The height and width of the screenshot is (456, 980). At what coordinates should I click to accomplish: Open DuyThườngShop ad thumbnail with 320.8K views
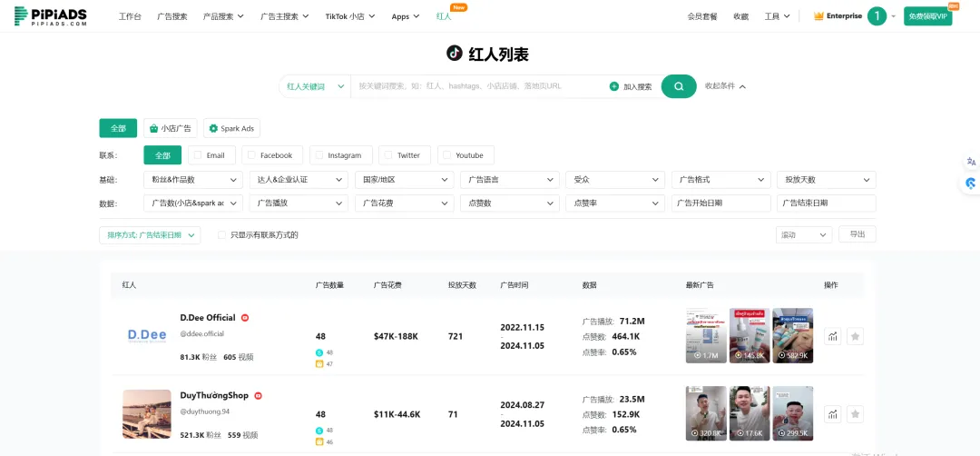[x=706, y=412]
